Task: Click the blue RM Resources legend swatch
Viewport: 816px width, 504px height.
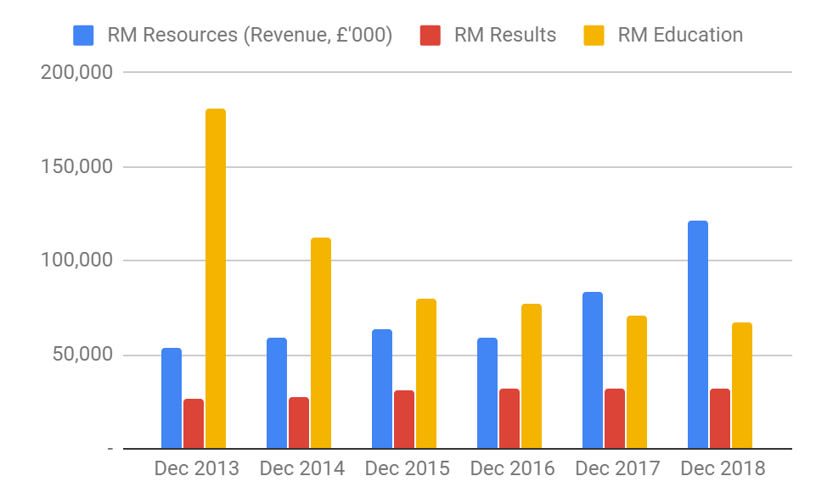Action: point(83,36)
